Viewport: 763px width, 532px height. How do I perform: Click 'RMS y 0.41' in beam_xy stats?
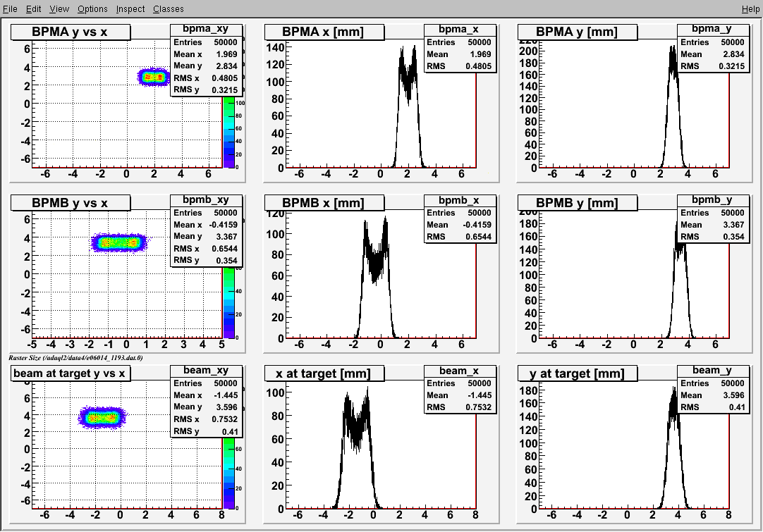(x=206, y=431)
